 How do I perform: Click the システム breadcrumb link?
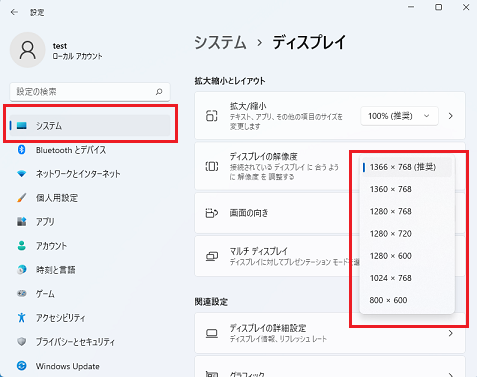point(220,43)
